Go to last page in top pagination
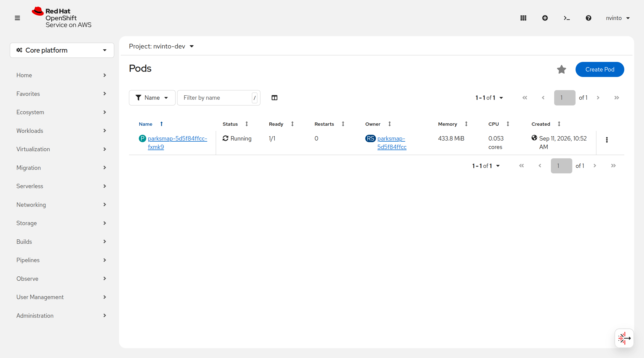644x358 pixels. click(x=617, y=98)
